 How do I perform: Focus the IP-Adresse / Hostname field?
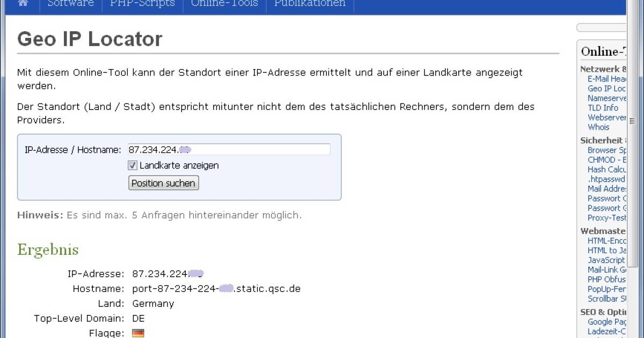coord(229,150)
